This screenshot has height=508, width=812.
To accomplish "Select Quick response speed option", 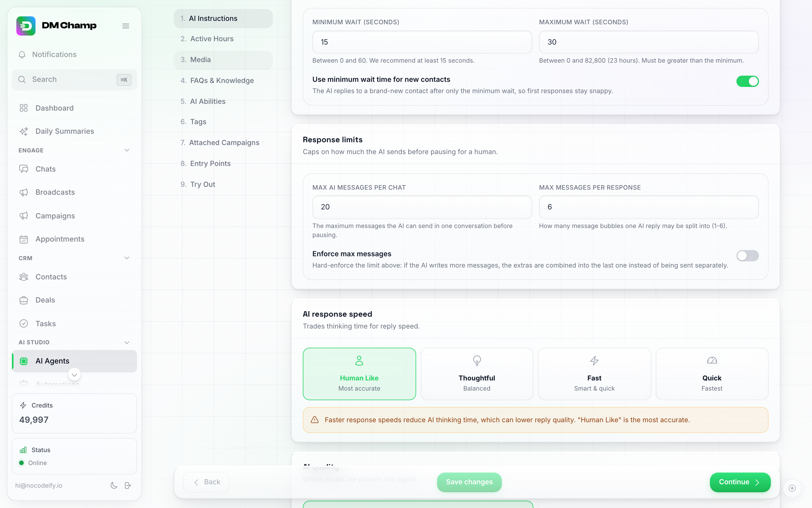I will point(712,374).
